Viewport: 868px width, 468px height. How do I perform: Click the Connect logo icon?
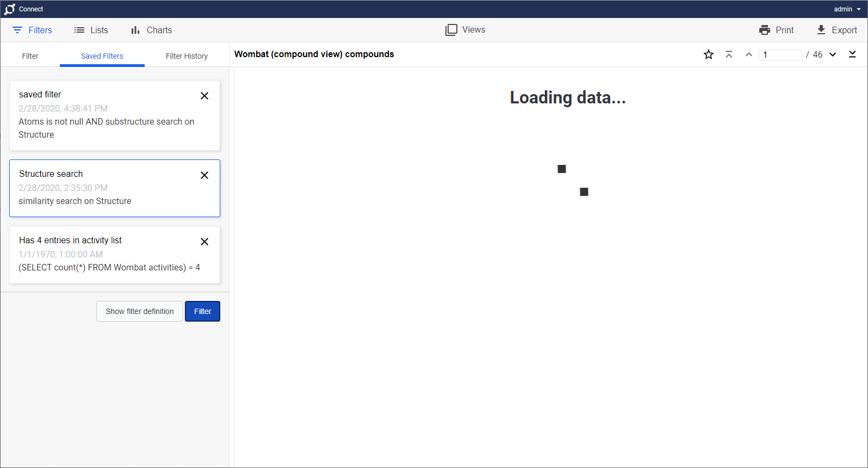click(x=10, y=9)
